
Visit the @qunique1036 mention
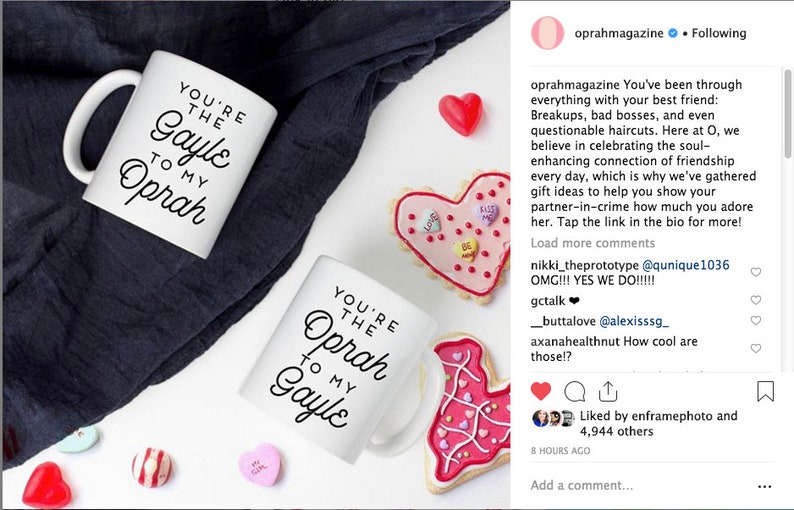click(686, 265)
